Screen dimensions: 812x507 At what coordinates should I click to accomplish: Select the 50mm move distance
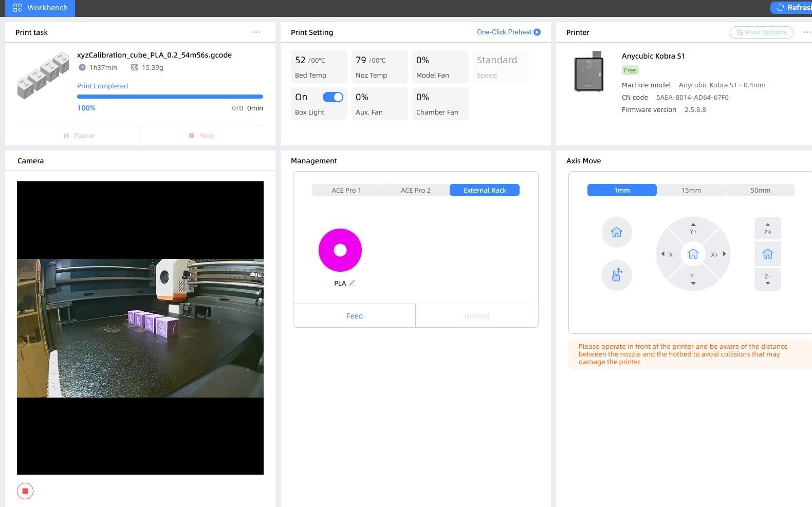pos(760,190)
